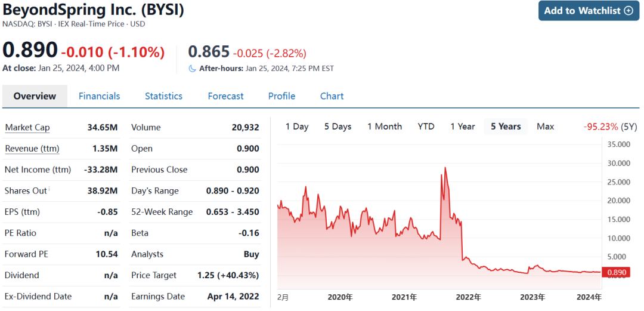Image resolution: width=644 pixels, height=311 pixels.
Task: Open the Profile tab
Action: coord(281,96)
